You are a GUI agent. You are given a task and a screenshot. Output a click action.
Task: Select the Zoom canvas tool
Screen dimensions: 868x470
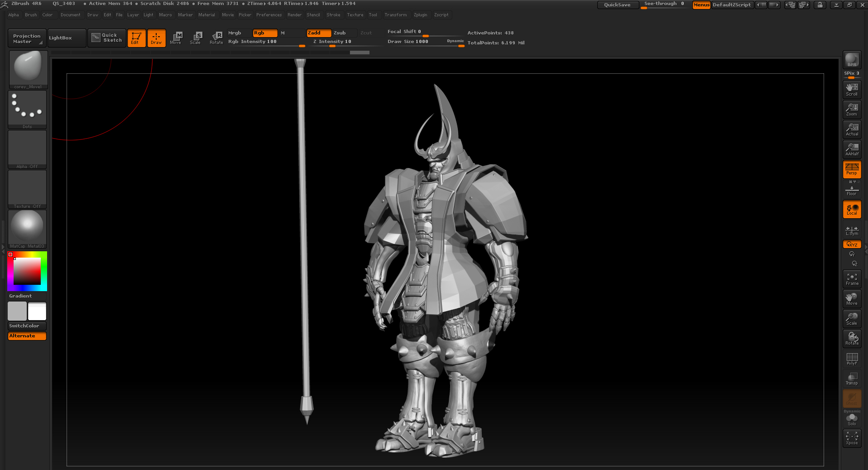852,109
